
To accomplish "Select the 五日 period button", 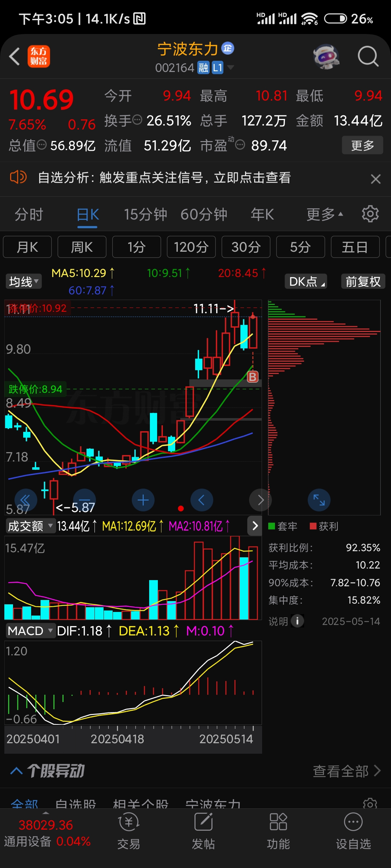I will [x=355, y=247].
